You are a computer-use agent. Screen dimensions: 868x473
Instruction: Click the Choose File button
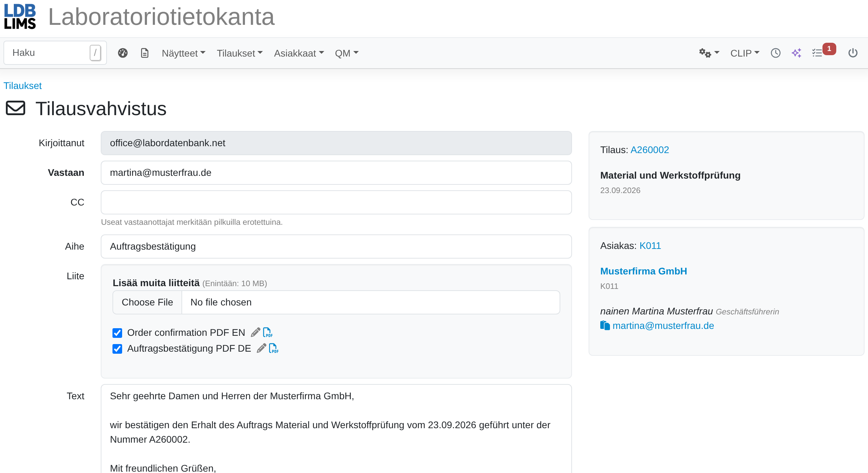(x=147, y=302)
